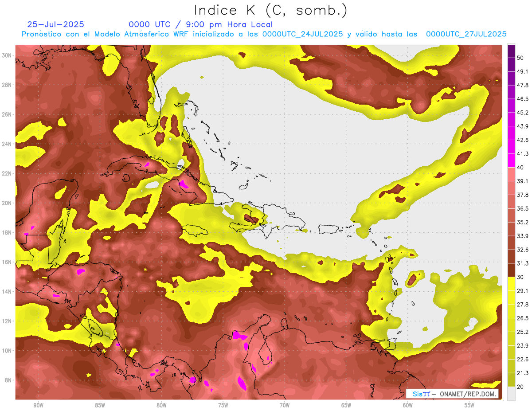The image size is (532, 411).
Task: Select the '10N' latitude label
Action: coord(7,351)
